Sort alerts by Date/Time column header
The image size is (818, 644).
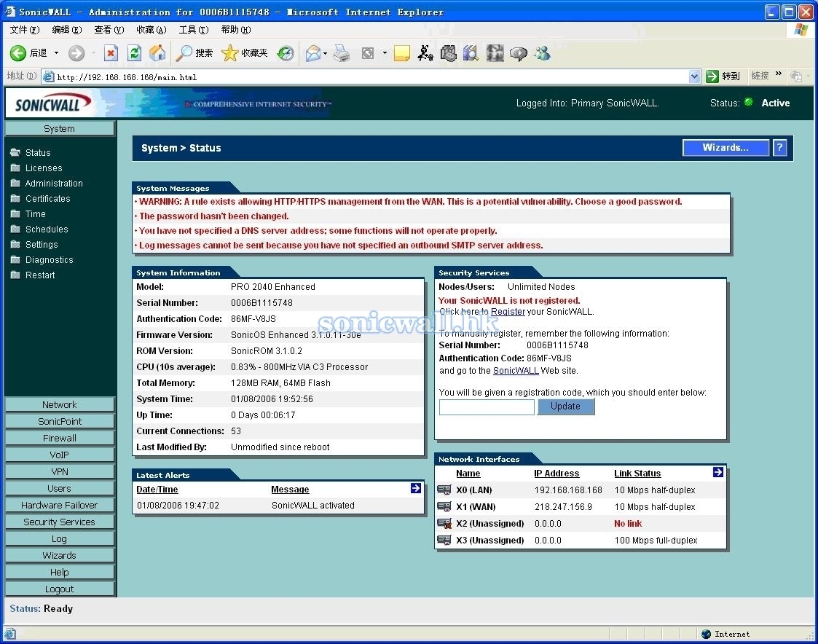coord(157,490)
